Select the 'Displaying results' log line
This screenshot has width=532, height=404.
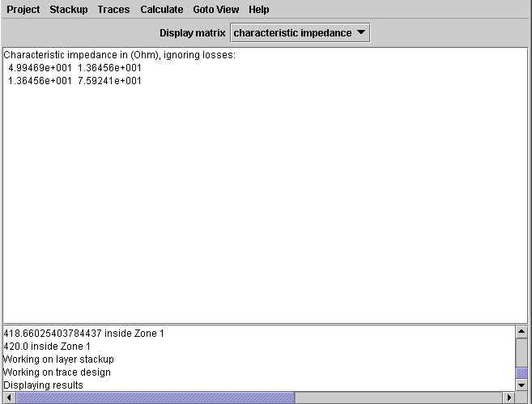pos(44,385)
